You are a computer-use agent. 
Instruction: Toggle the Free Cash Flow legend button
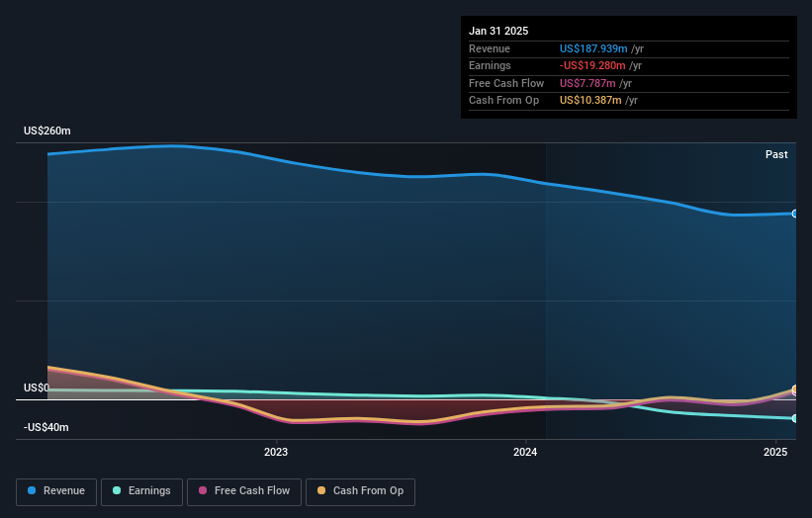point(244,491)
